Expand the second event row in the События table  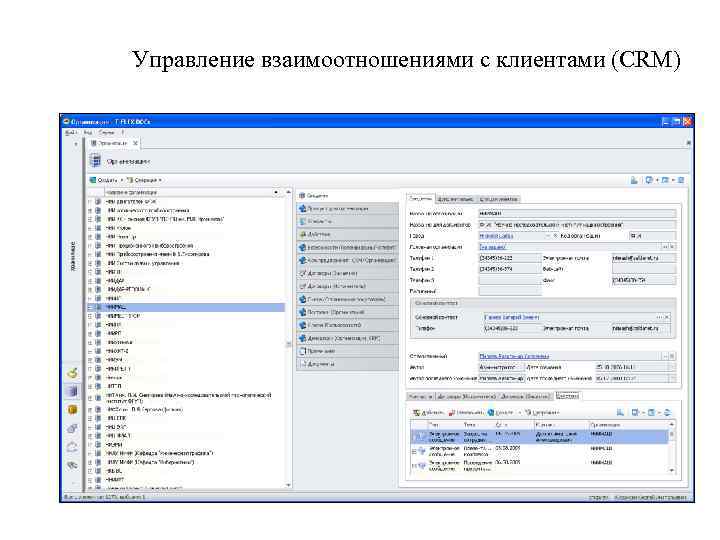click(414, 451)
